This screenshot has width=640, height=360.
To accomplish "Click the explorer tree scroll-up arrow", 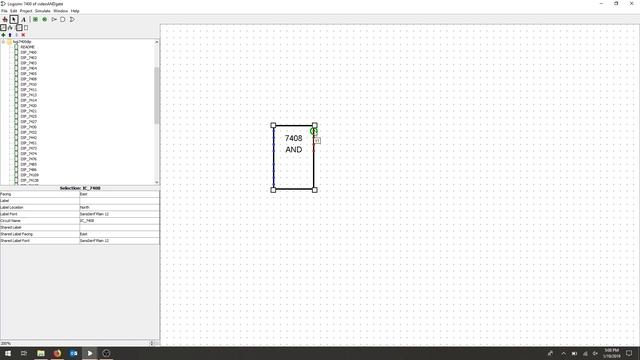I will [x=157, y=42].
